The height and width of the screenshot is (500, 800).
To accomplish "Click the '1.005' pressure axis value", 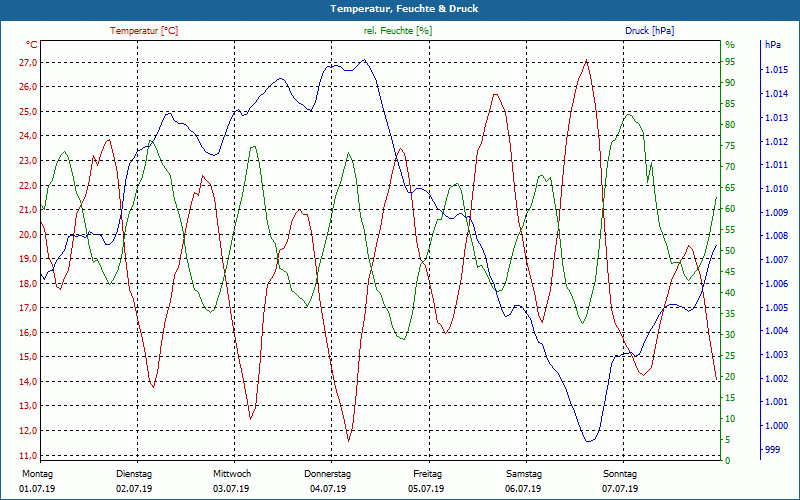I will point(777,307).
